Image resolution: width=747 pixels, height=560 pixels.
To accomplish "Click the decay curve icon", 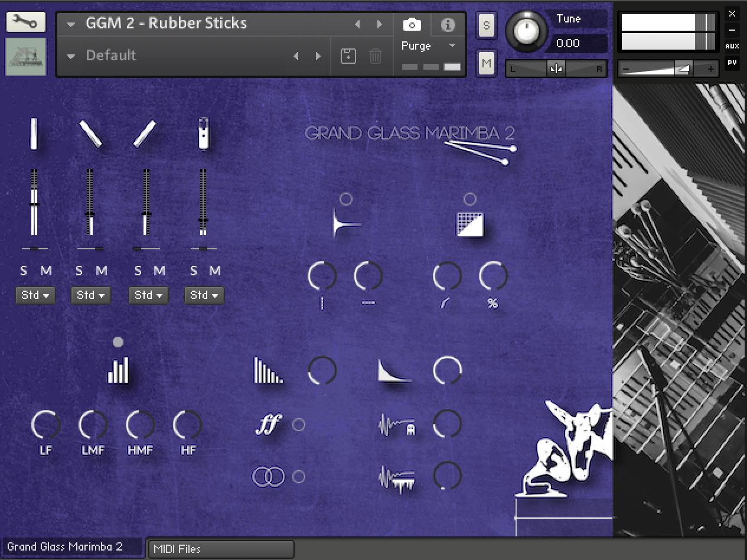I will [394, 370].
